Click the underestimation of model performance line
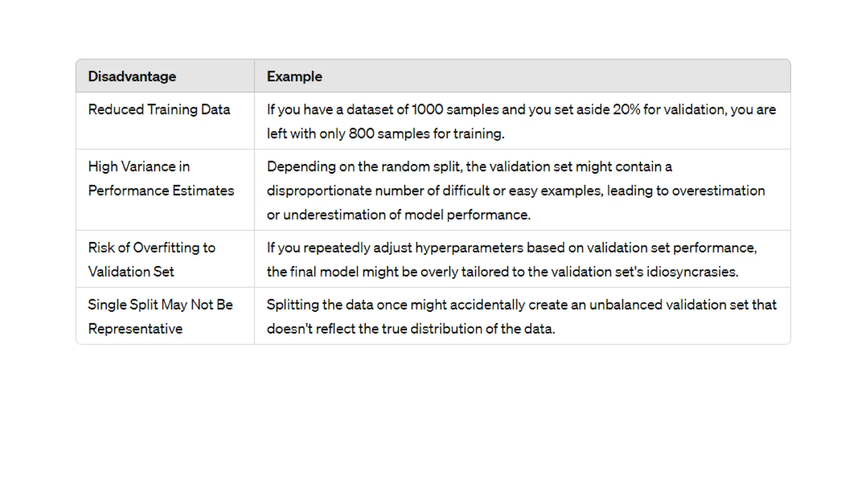This screenshot has height=488, width=868. pos(398,215)
